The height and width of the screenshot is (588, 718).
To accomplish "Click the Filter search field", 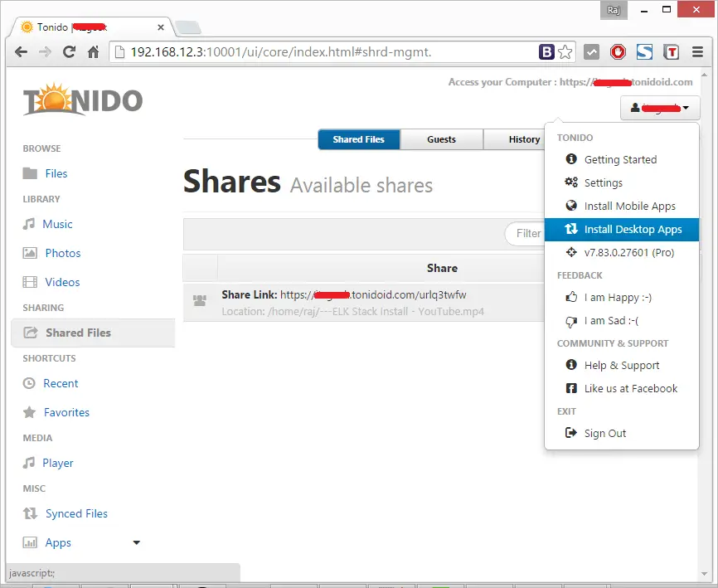I will click(x=525, y=234).
